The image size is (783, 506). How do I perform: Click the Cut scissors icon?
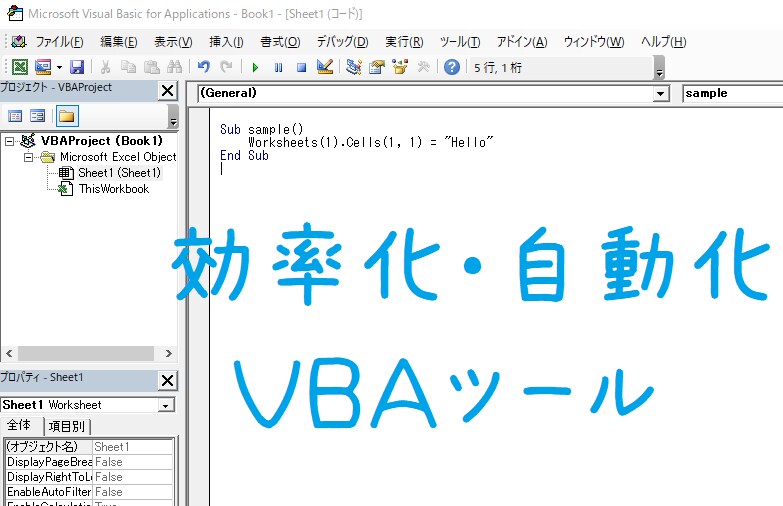(x=105, y=66)
